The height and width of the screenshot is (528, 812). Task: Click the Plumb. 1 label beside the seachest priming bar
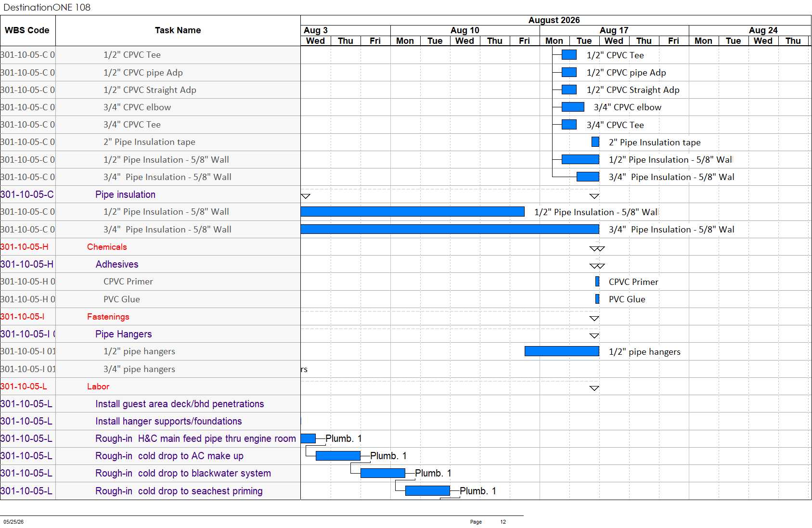coord(478,491)
